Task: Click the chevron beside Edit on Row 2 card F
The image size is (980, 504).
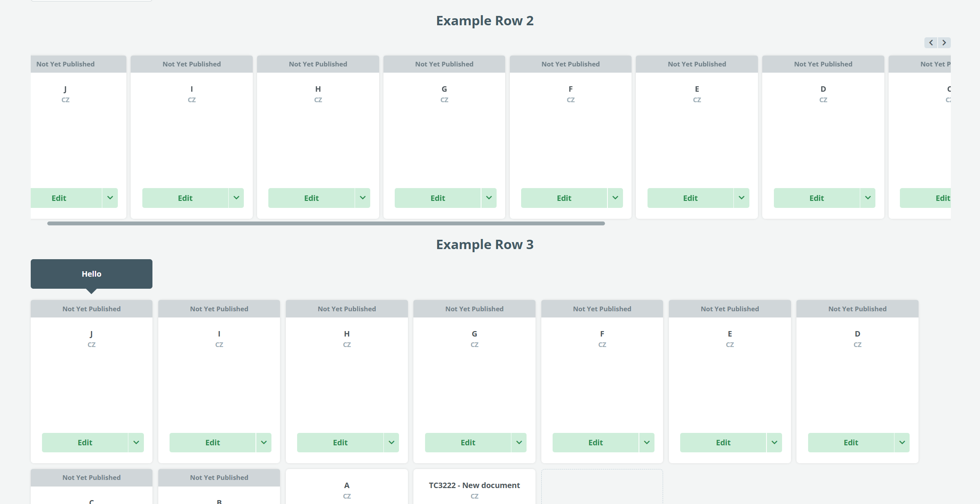Action: [x=615, y=198]
